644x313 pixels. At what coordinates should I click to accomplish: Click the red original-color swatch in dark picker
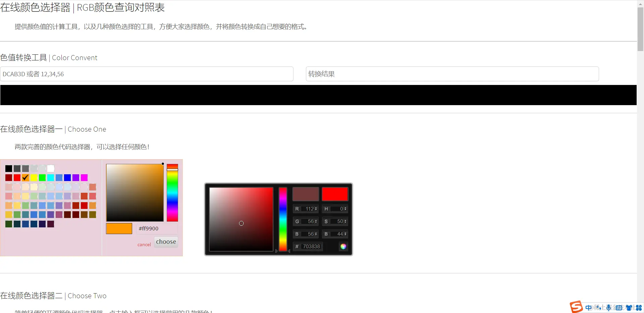pos(335,194)
